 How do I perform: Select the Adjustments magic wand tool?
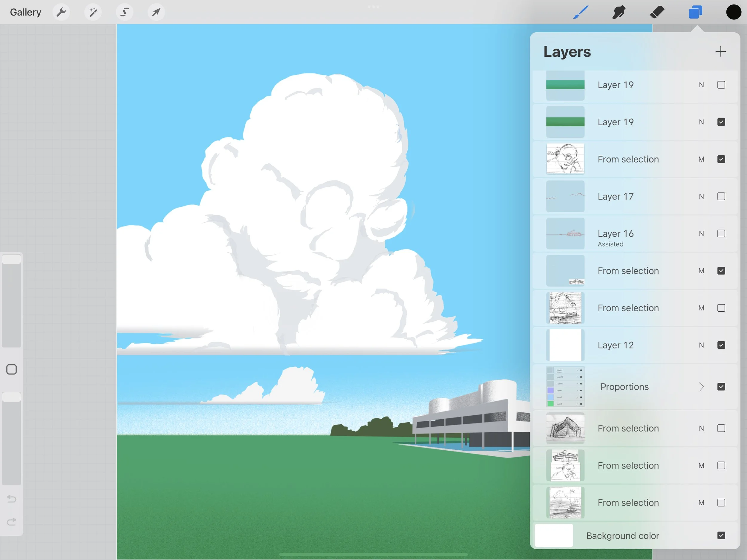click(x=93, y=12)
